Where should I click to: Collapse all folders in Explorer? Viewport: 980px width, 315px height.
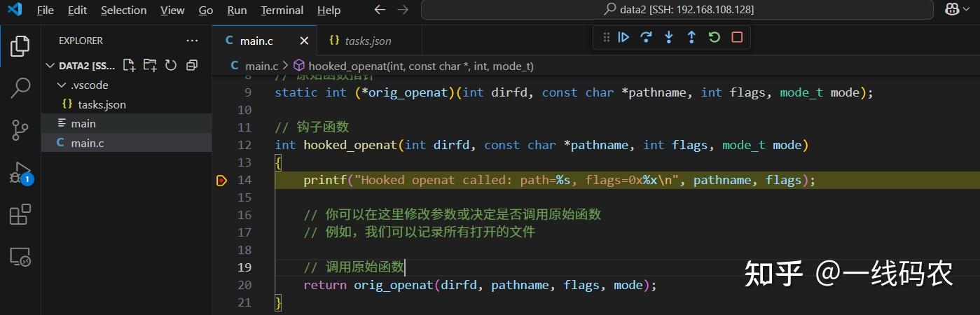[191, 65]
